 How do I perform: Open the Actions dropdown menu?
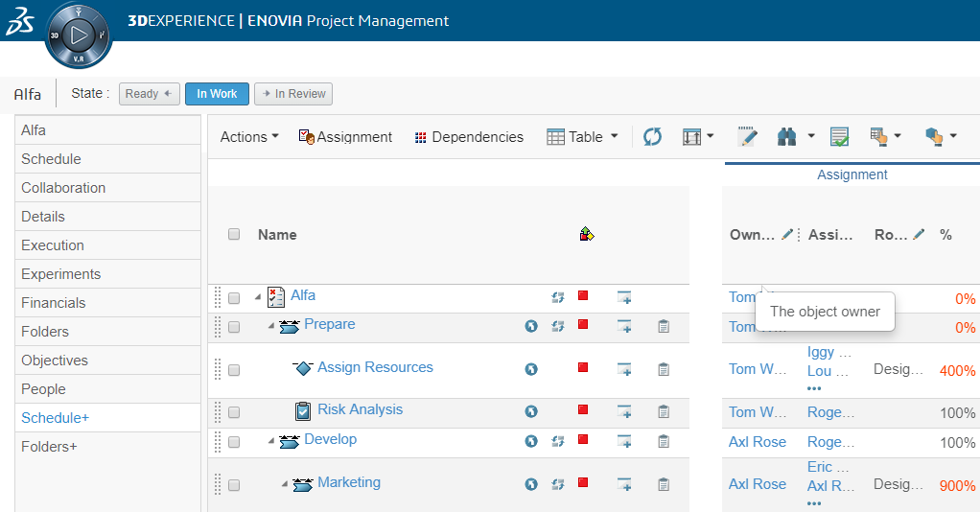pyautogui.click(x=249, y=137)
